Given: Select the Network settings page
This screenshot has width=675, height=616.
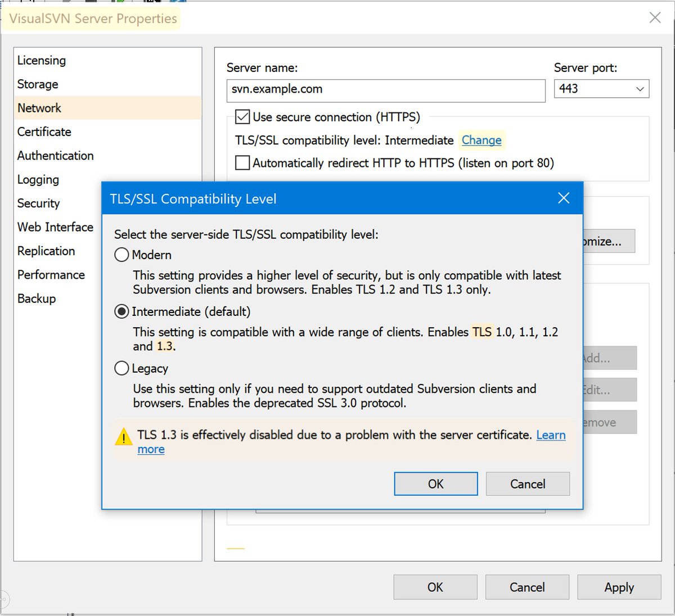Looking at the screenshot, I should coord(107,108).
